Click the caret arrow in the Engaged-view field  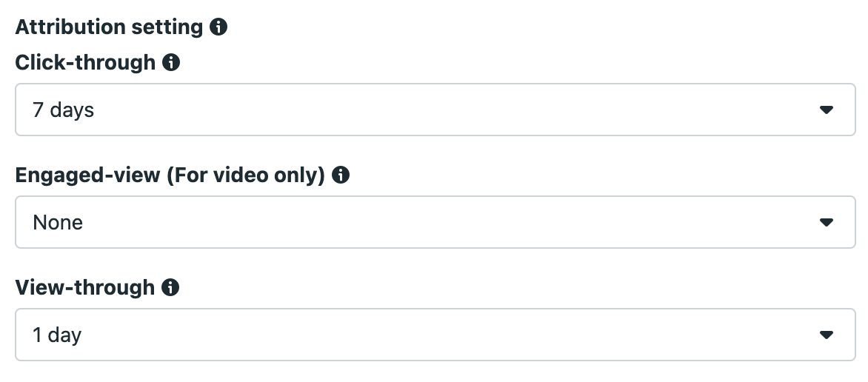pyautogui.click(x=827, y=223)
